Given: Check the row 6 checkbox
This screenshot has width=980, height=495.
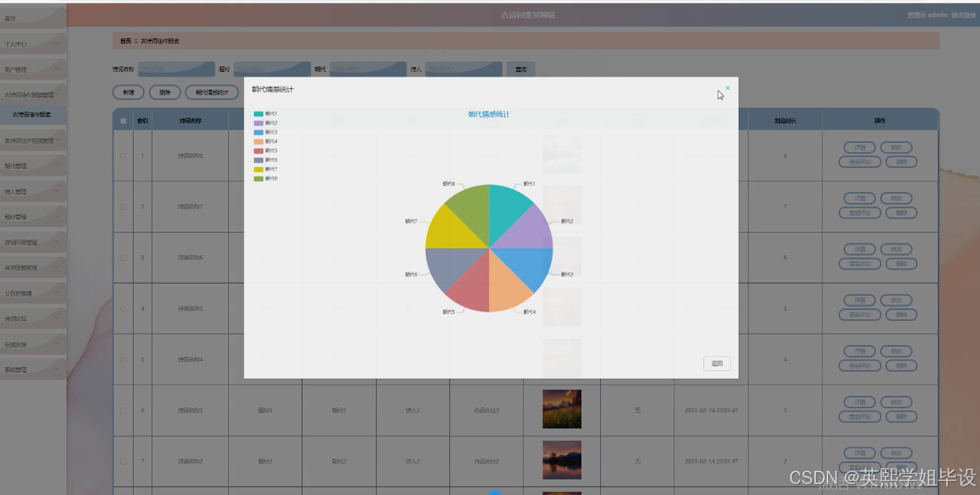Looking at the screenshot, I should pos(123,410).
